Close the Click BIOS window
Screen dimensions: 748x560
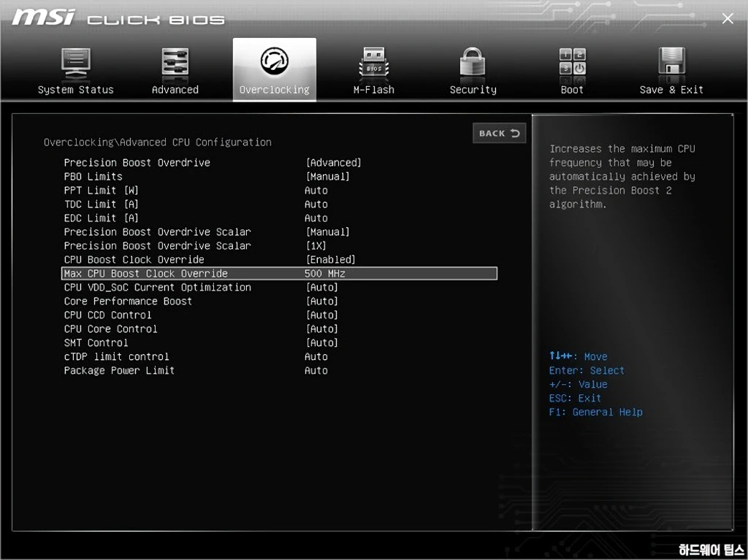point(728,18)
